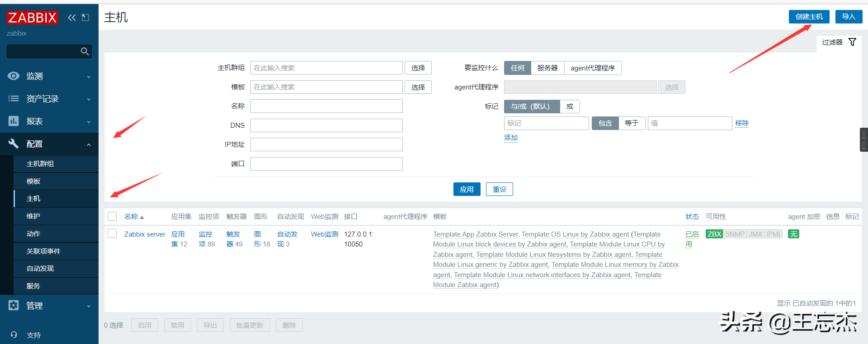The image size is (868, 344).
Task: Expand the 报表 menu section
Action: (49, 121)
